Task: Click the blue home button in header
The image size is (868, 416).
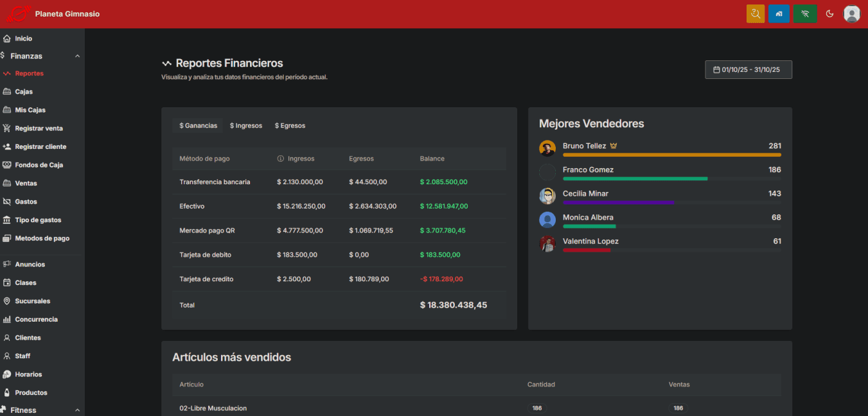Action: 779,13
